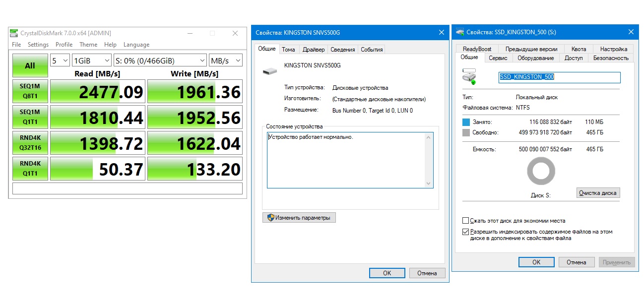Viewport: 644px width, 306px height.
Task: Switch to the События tab
Action: 372,50
